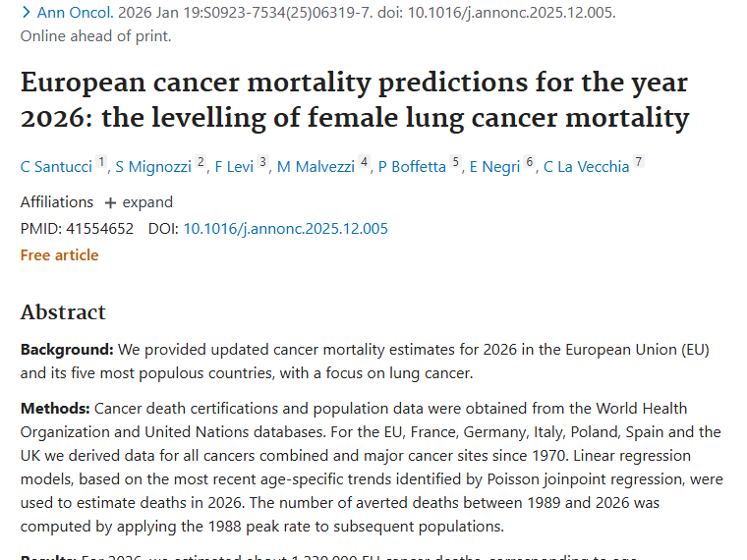Image resolution: width=747 pixels, height=560 pixels.
Task: Click affiliation superscript 7 after La Vecchia
Action: pos(639,162)
